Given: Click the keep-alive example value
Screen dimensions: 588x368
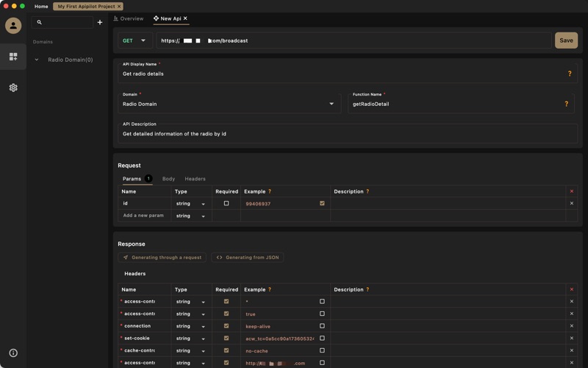Looking at the screenshot, I should click(258, 326).
